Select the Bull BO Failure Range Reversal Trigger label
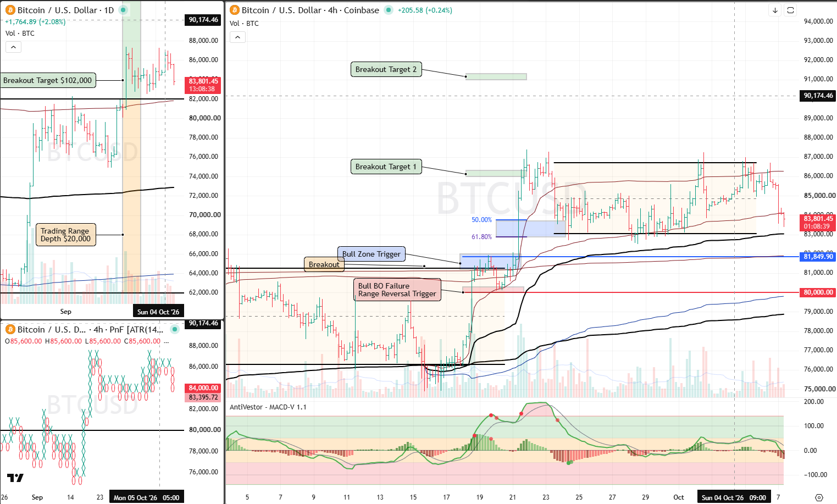This screenshot has height=504, width=837. pos(397,290)
